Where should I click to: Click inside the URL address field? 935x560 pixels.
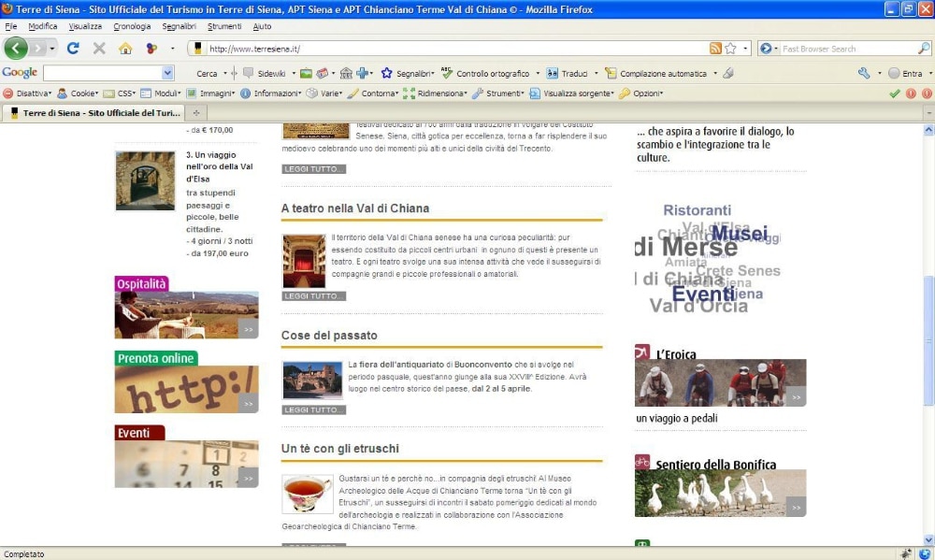tap(449, 49)
